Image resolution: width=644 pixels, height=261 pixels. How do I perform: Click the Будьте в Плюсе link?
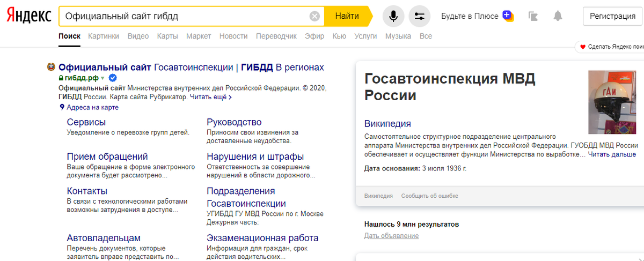470,16
